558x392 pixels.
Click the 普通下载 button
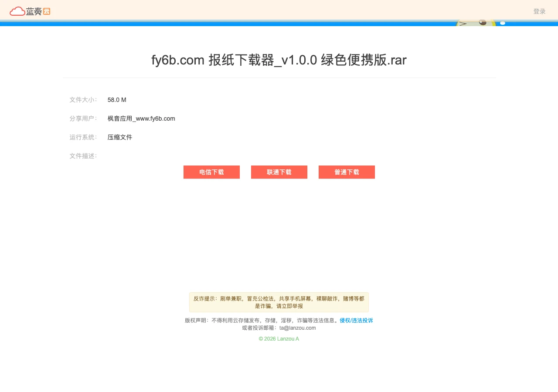click(347, 172)
